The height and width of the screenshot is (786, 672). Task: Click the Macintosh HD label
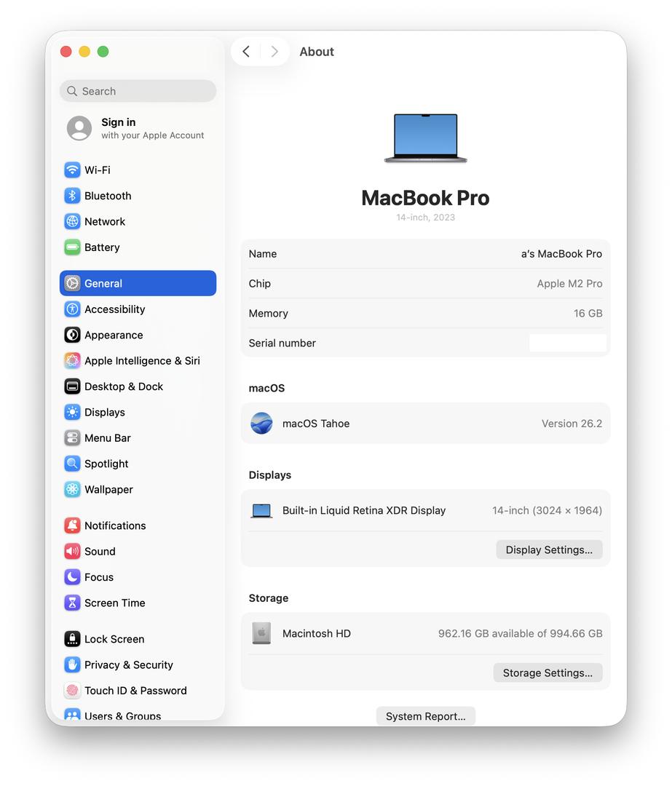(x=317, y=633)
